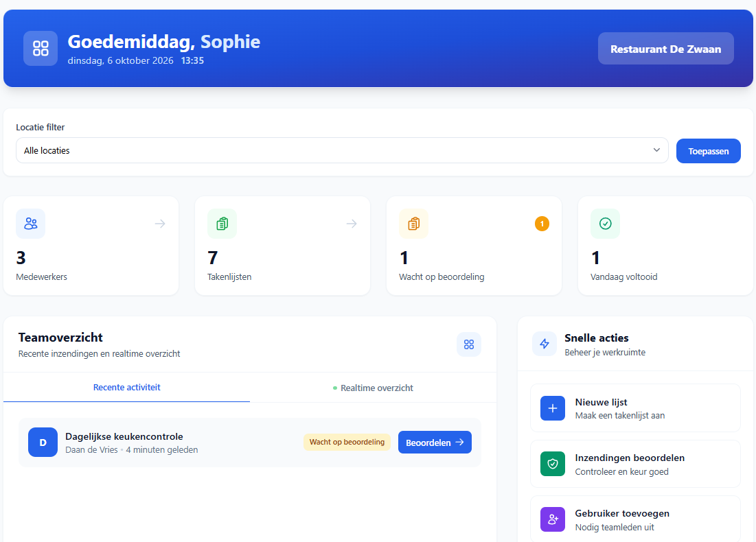Viewport: 756px width, 542px height.
Task: Open the Nieuwe lijst quick action
Action: point(635,408)
